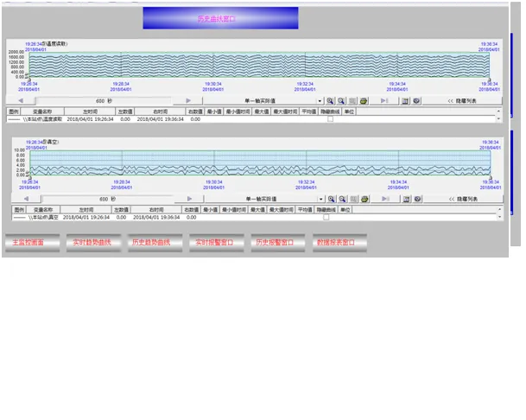Click 变量名称 column header in temperature list

tap(42, 111)
